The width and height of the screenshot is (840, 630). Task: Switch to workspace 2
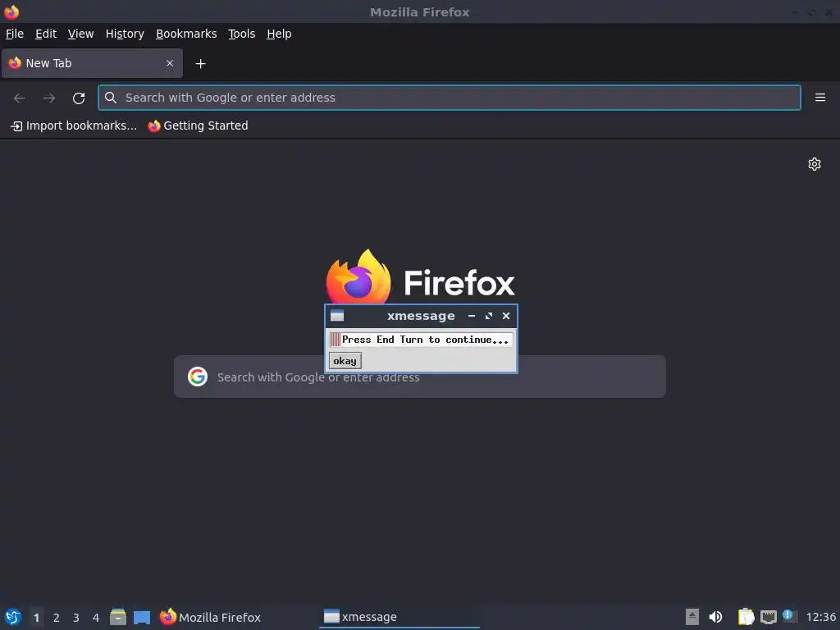(x=57, y=618)
